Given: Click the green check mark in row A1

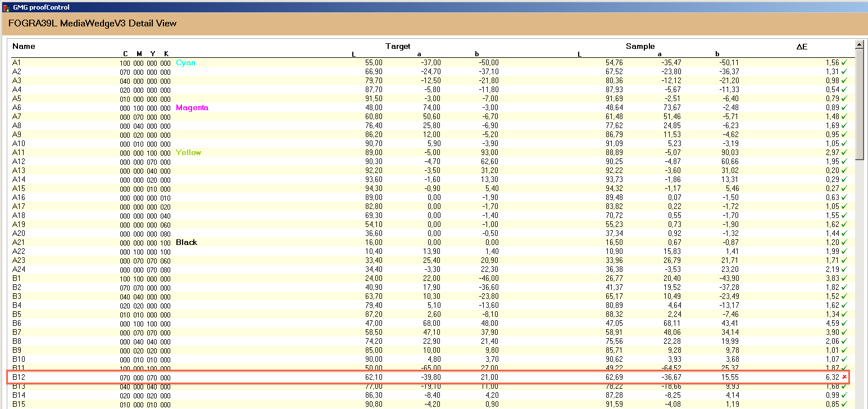Looking at the screenshot, I should [844, 62].
